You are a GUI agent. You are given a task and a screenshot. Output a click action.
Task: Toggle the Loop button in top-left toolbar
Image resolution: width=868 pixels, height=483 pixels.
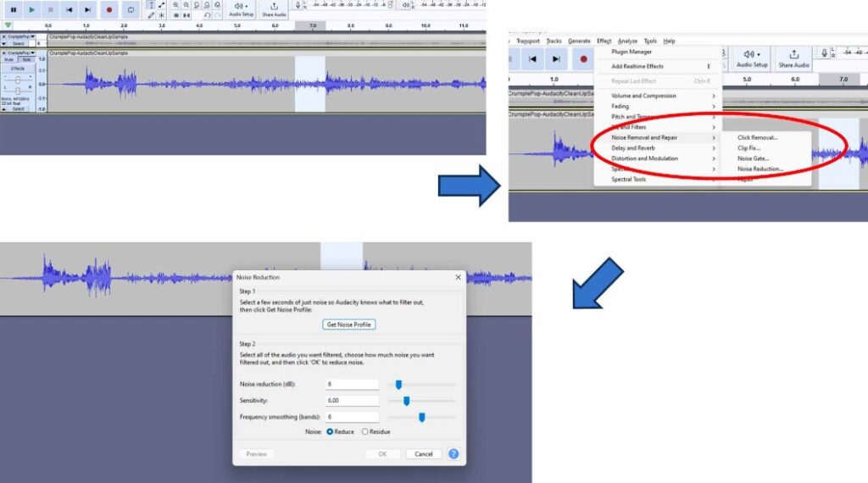click(x=131, y=9)
